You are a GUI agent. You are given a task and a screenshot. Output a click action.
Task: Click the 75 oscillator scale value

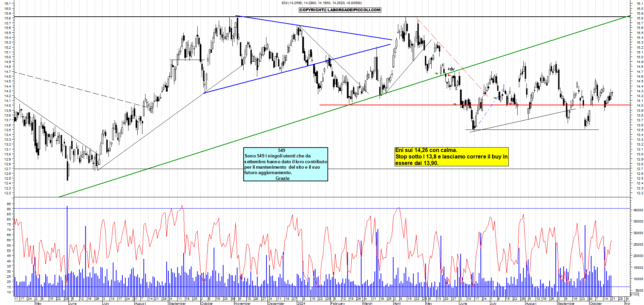click(9, 225)
